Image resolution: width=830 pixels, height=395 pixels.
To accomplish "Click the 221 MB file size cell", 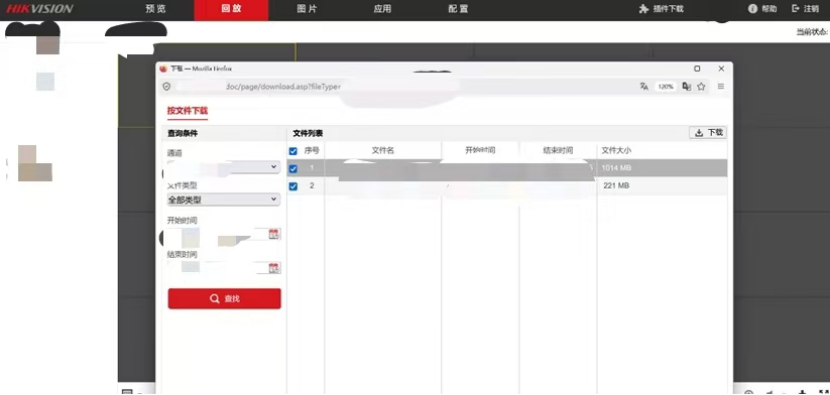I will click(x=616, y=186).
